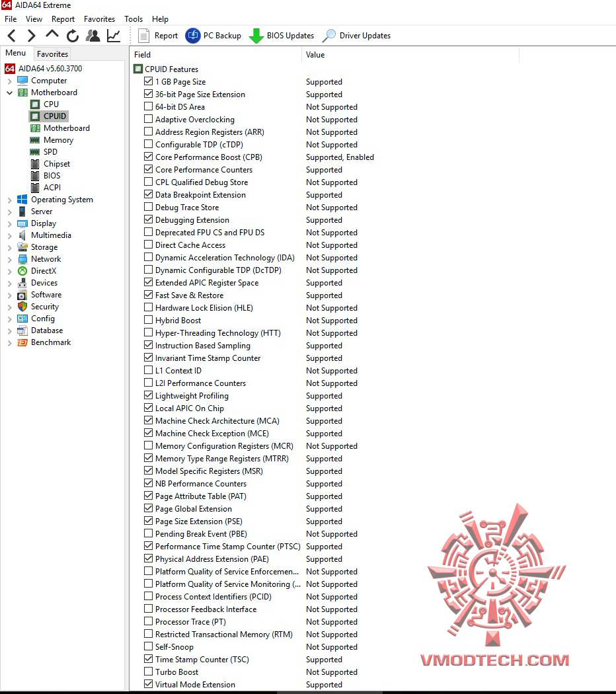
Task: Open the graph chart toolbar icon
Action: coord(114,36)
